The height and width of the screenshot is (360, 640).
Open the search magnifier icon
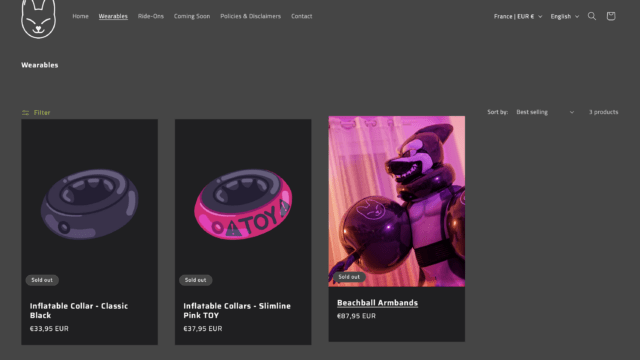click(x=591, y=16)
